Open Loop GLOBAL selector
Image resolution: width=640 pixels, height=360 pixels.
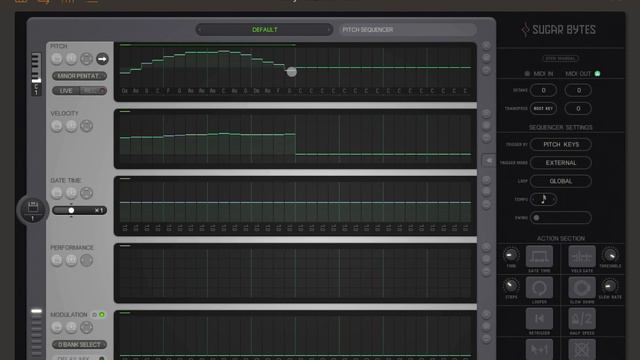point(561,181)
